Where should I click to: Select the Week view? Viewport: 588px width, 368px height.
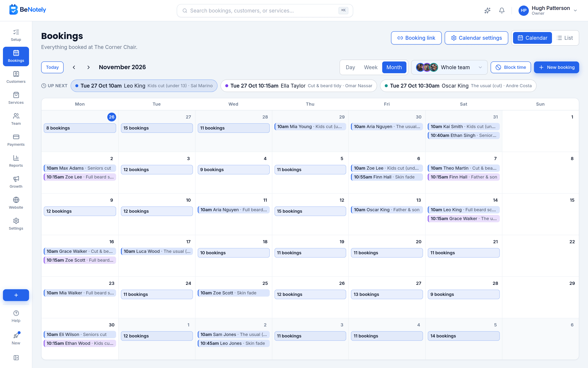[371, 67]
